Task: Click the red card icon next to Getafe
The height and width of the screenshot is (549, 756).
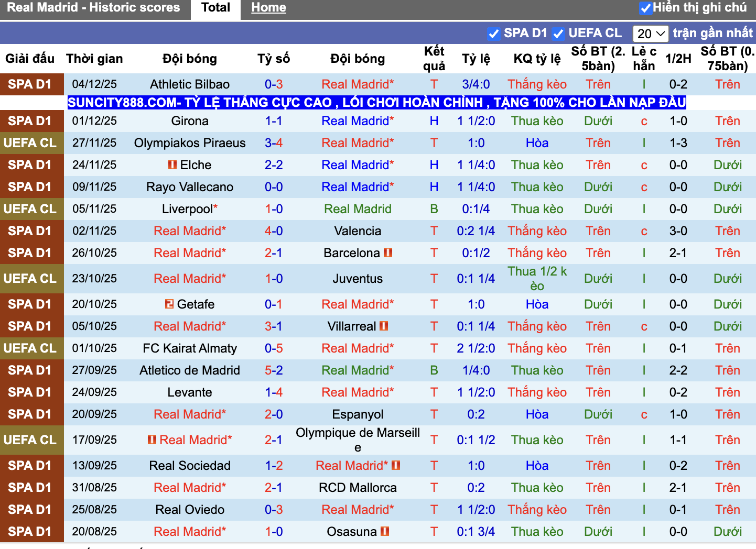Action: [170, 304]
